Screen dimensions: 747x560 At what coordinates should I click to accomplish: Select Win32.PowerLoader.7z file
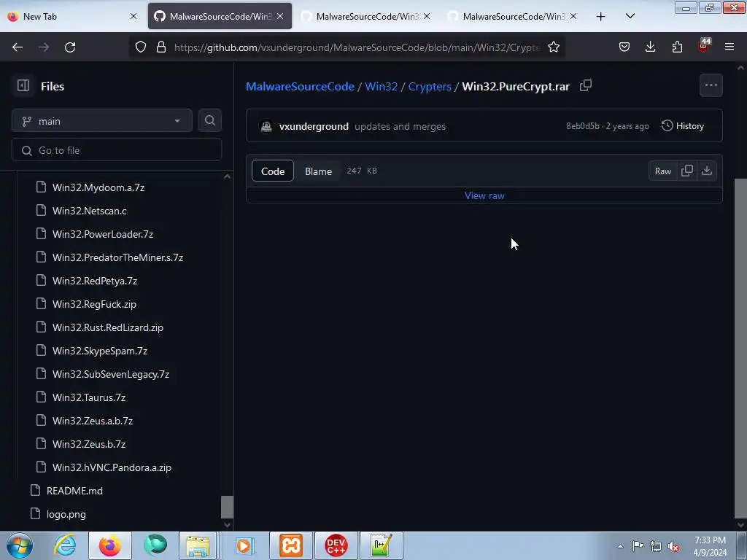point(102,234)
